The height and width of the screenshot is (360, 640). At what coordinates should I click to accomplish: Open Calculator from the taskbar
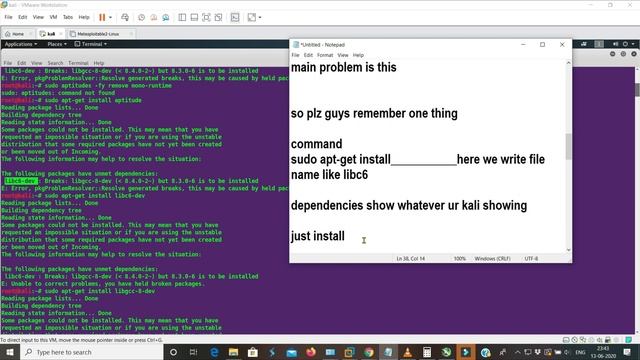tap(427, 352)
